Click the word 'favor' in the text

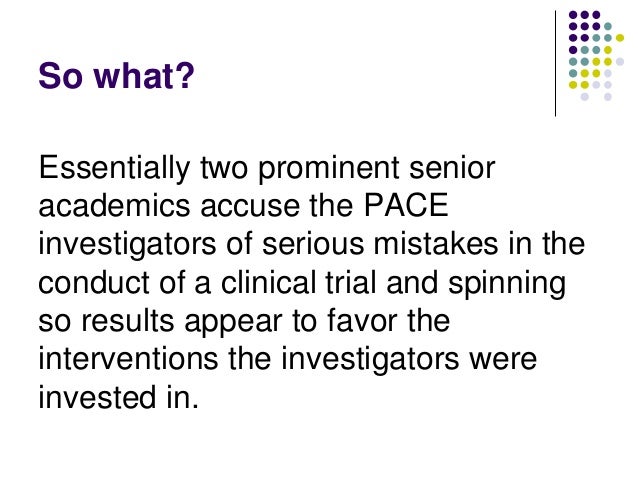pos(362,321)
